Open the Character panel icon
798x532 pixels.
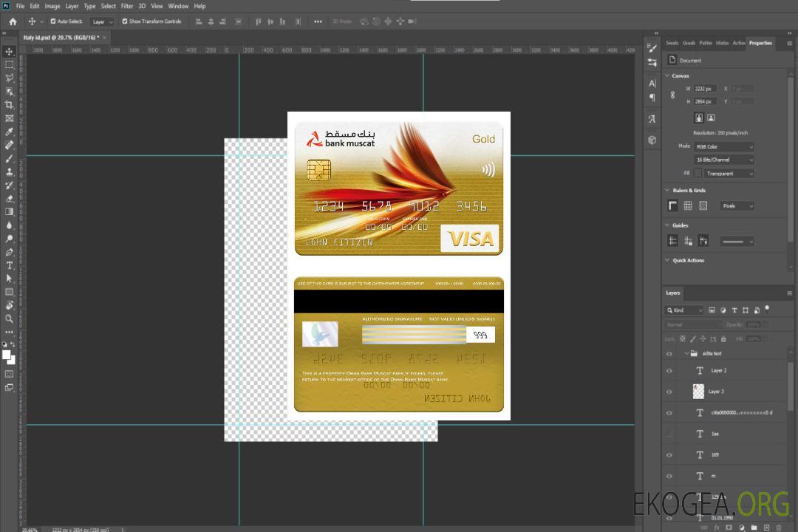pos(652,83)
